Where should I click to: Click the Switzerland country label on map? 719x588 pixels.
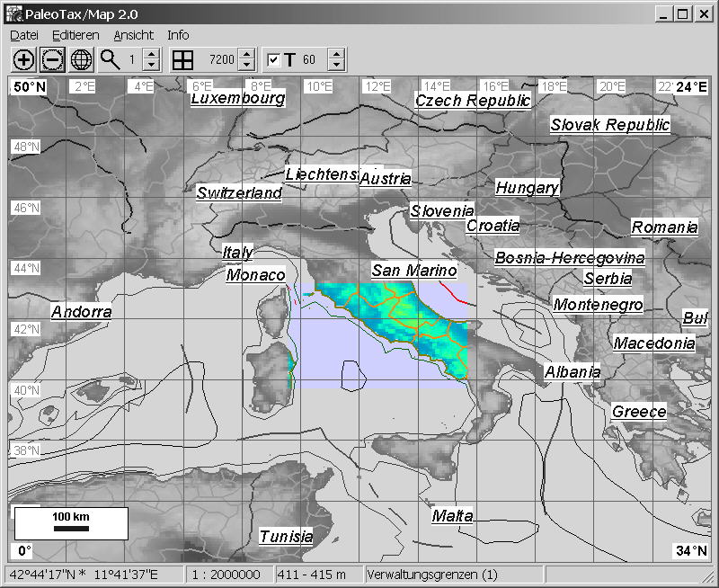[239, 193]
